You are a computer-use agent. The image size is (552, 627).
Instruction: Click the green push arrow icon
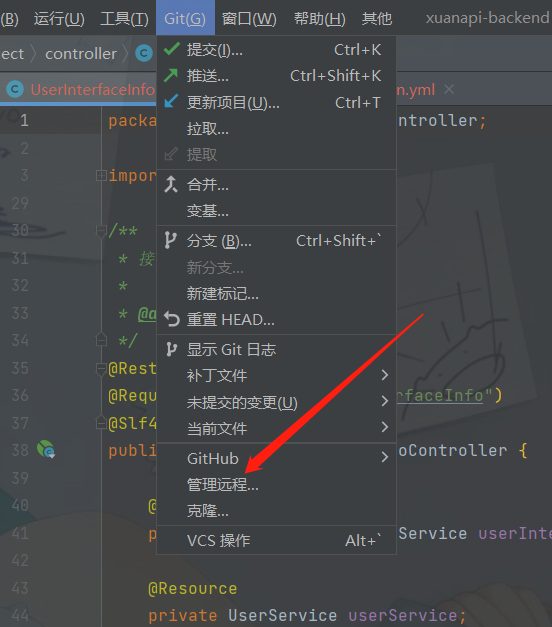(x=171, y=75)
